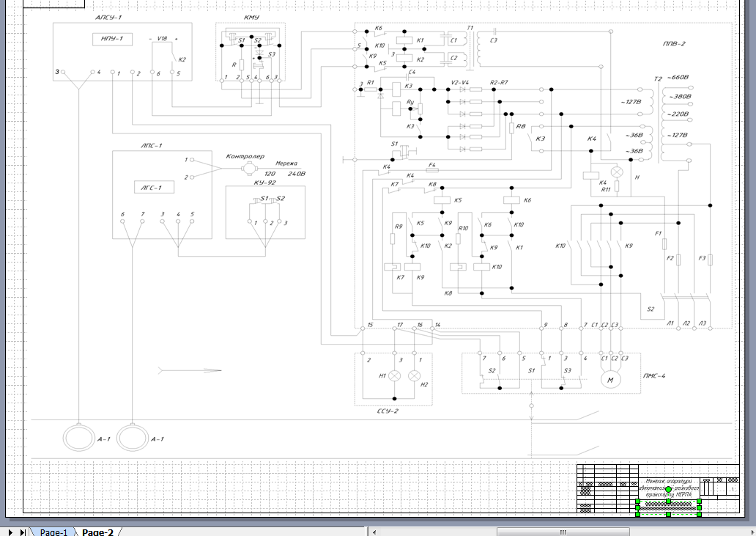Image resolution: width=756 pixels, height=536 pixels.
Task: Click the ~380В transformer tap label
Action: pyautogui.click(x=680, y=97)
